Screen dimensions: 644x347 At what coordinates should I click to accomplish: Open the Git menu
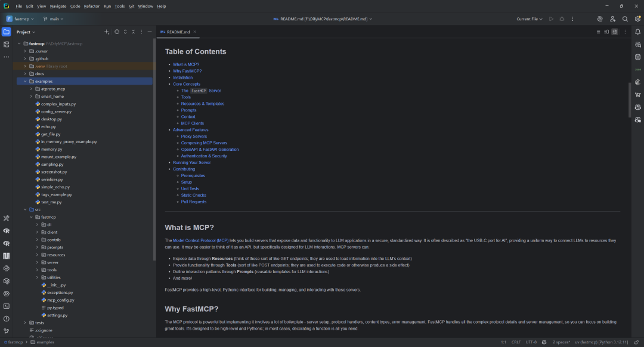131,6
